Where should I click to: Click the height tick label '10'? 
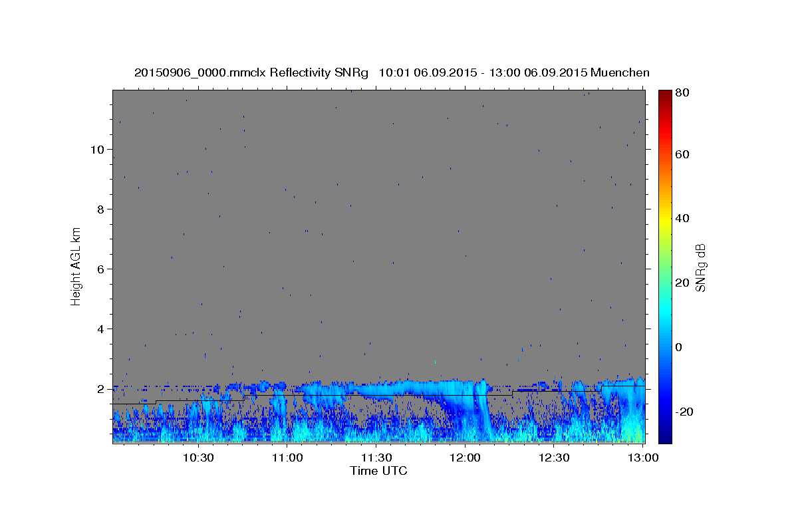[98, 150]
